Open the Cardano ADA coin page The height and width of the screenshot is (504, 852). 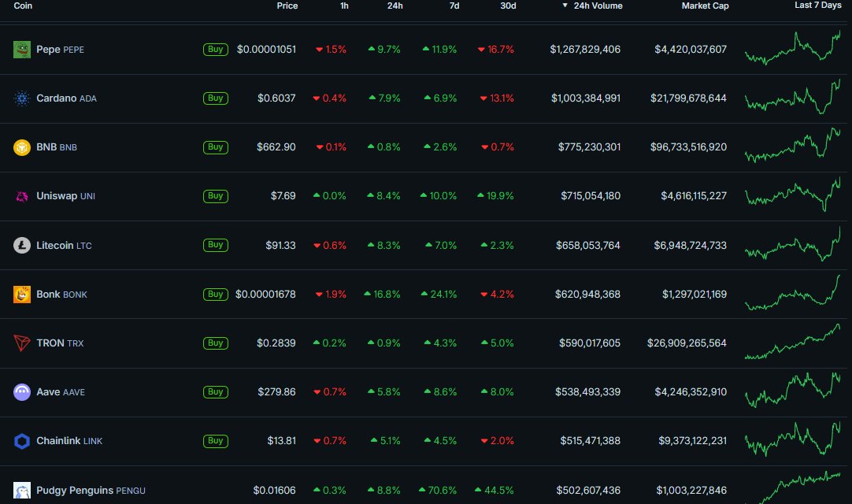coord(66,98)
